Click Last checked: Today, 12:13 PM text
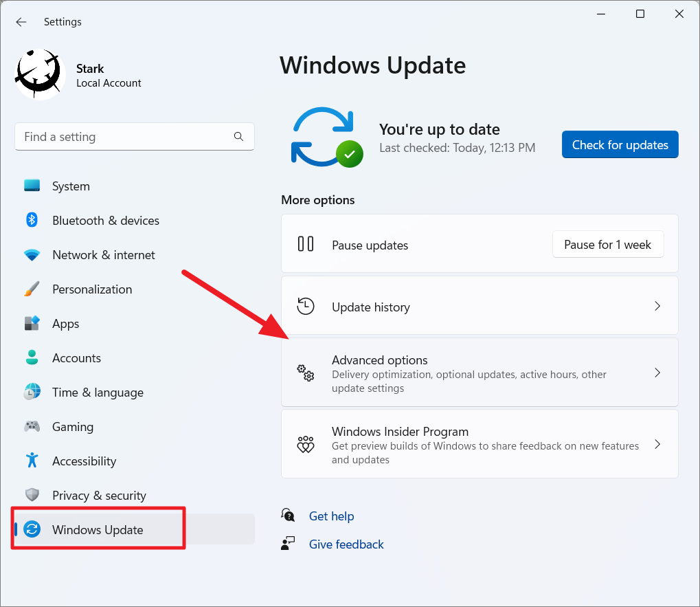 pos(457,148)
